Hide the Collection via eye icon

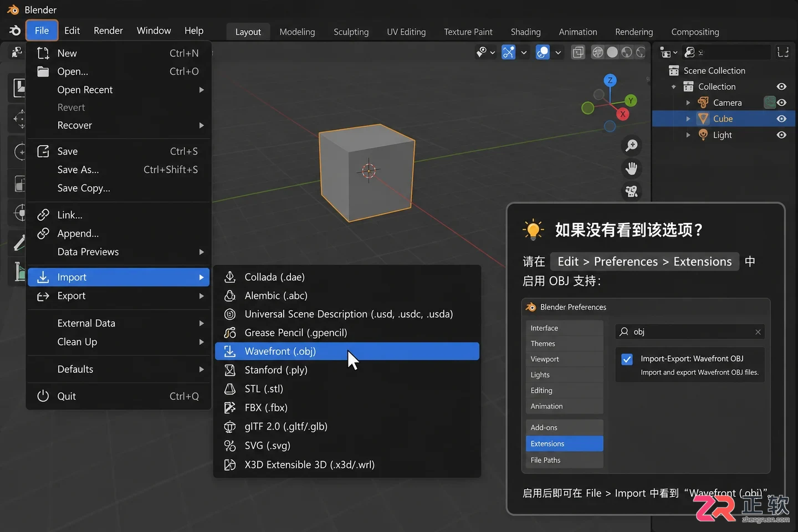coord(781,86)
